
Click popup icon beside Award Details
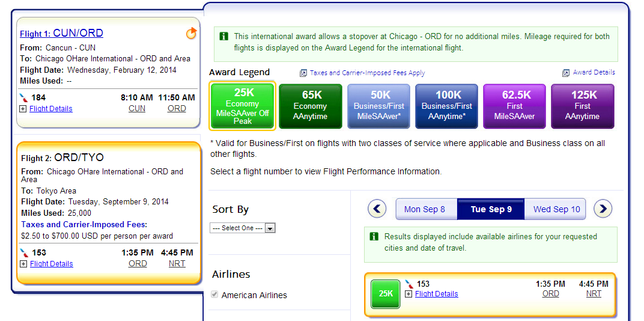(566, 73)
